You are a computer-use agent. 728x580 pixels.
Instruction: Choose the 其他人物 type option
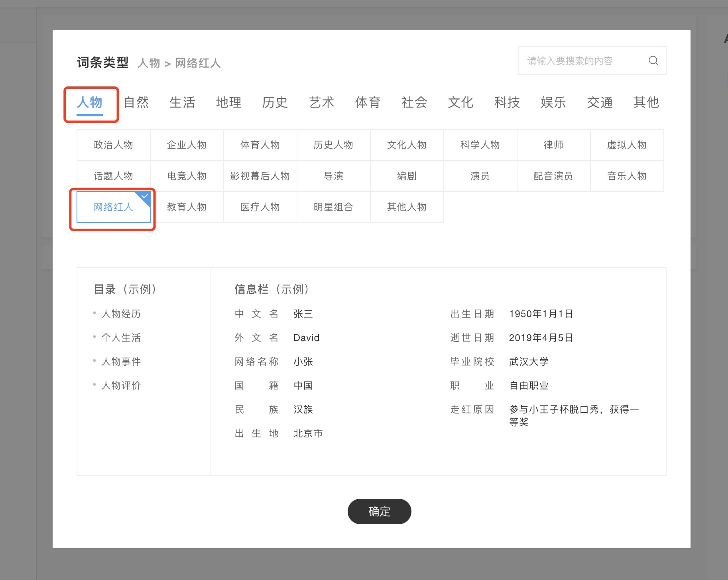[x=407, y=207]
